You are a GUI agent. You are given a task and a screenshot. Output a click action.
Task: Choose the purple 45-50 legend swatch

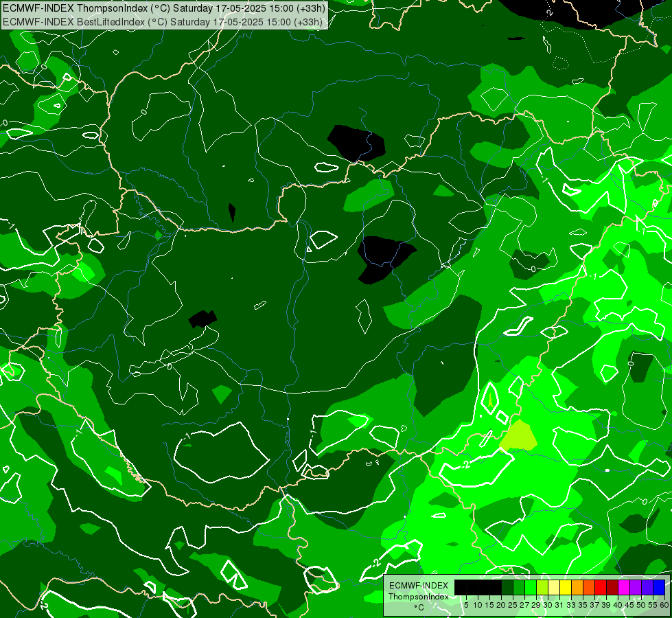tap(636, 587)
